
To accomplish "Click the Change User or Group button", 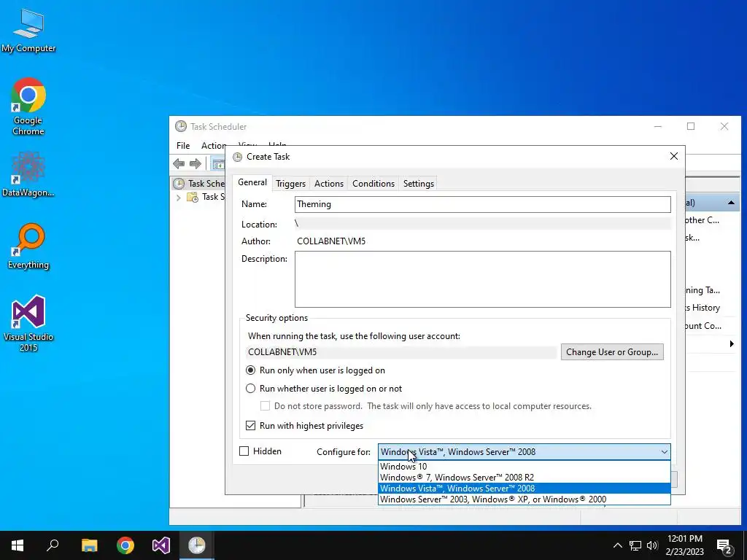I will point(612,352).
